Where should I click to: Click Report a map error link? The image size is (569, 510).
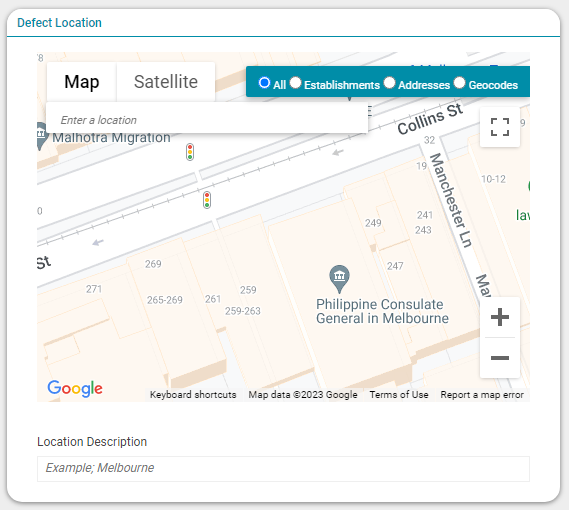click(x=482, y=395)
